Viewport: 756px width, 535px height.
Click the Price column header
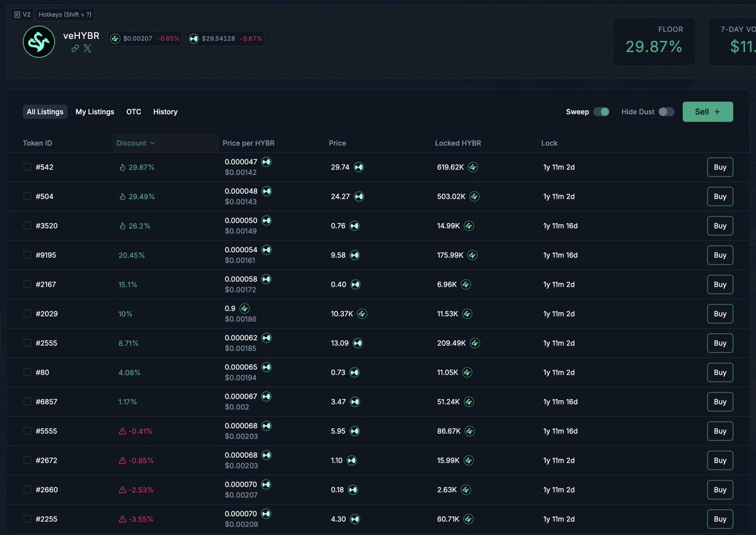pos(338,143)
